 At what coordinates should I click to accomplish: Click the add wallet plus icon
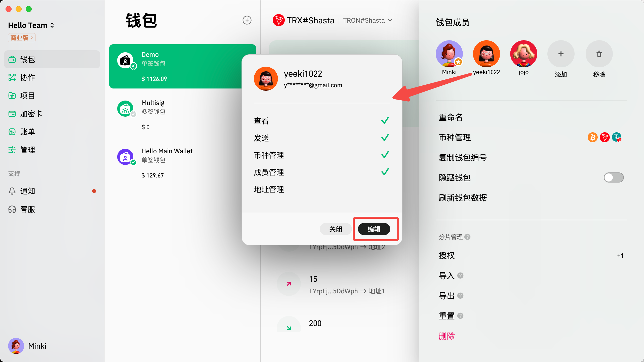point(247,20)
